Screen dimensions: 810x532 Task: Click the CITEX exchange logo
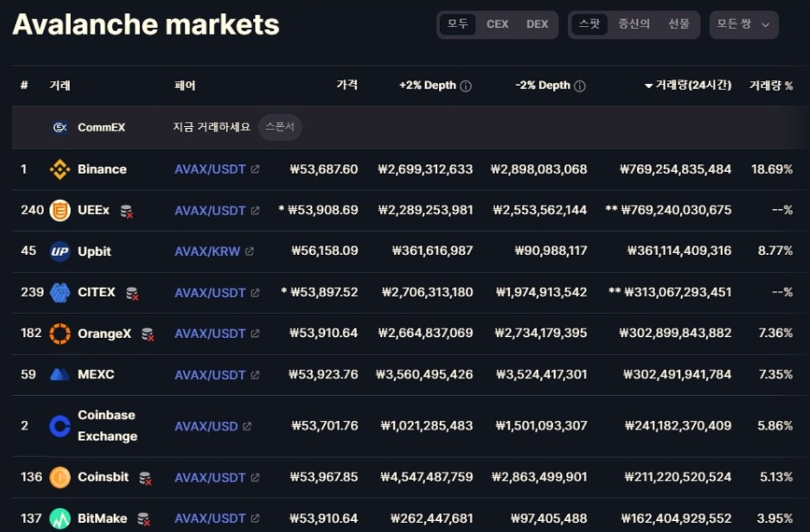(59, 292)
